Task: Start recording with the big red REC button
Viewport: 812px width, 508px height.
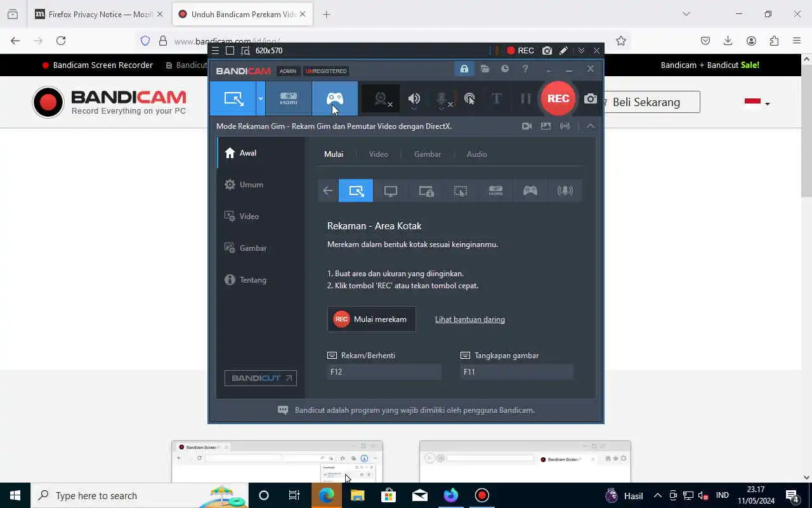Action: tap(558, 98)
